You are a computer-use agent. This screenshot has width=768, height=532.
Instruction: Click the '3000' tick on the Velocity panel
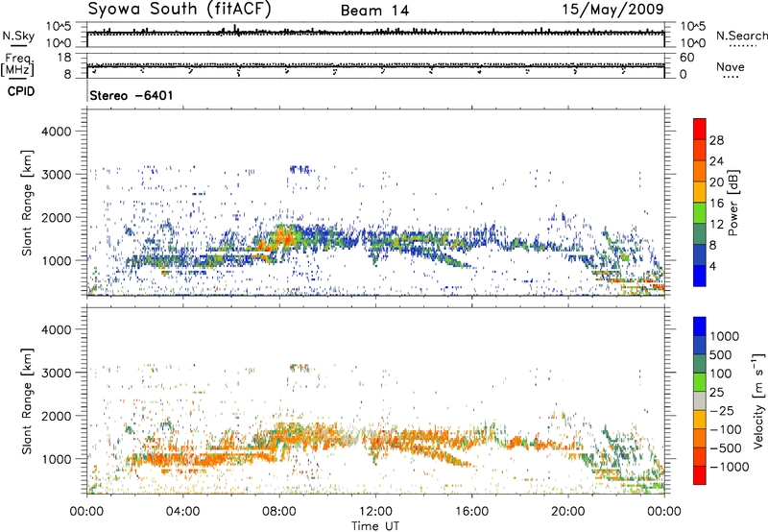pyautogui.click(x=56, y=373)
